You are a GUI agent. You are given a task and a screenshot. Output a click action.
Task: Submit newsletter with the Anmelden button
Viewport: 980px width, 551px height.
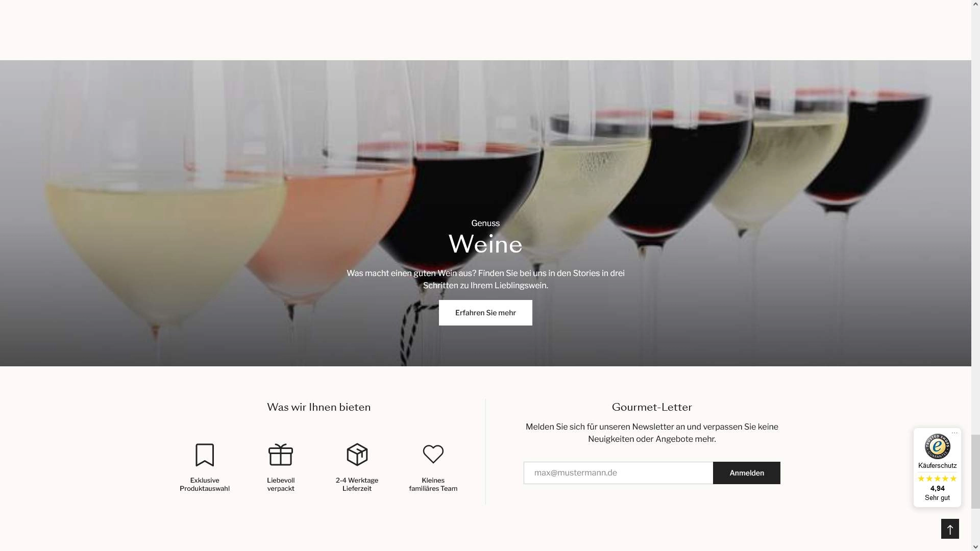747,473
